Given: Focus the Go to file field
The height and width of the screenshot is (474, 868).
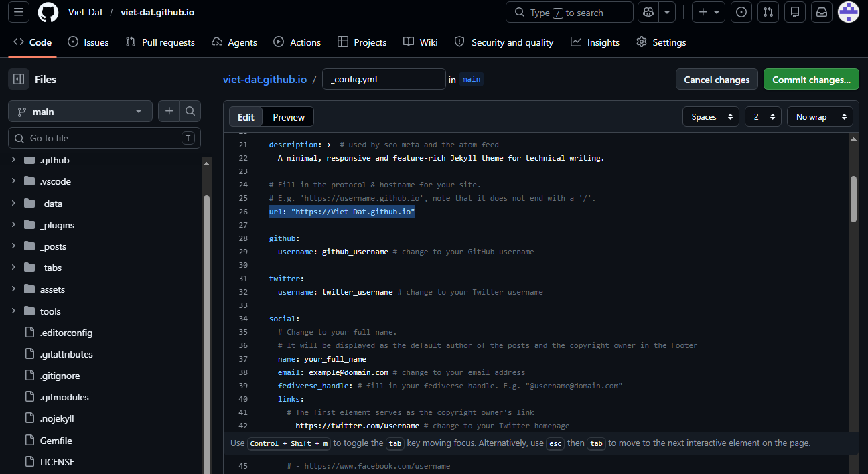Looking at the screenshot, I should point(104,138).
